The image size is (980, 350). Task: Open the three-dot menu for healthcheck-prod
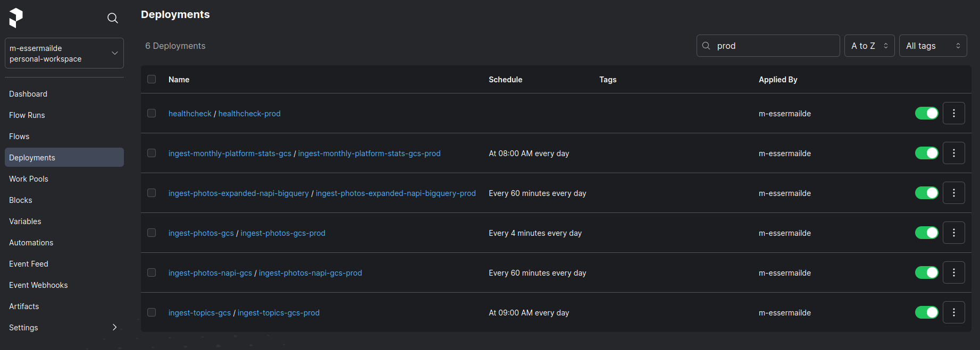954,113
